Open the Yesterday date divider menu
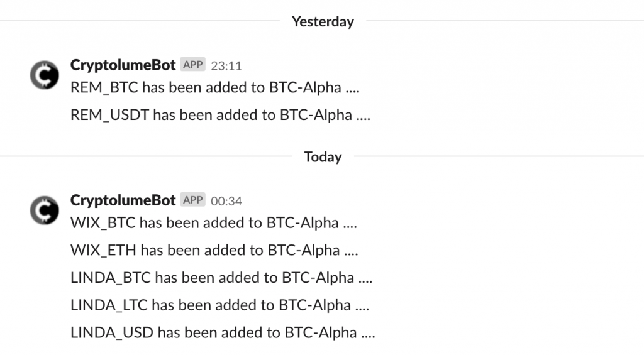644x355 pixels. [x=323, y=22]
